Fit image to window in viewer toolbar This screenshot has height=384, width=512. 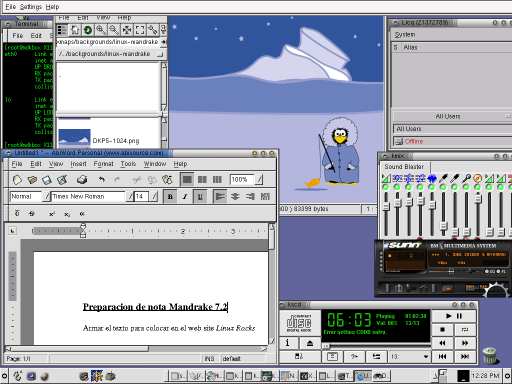point(127,30)
